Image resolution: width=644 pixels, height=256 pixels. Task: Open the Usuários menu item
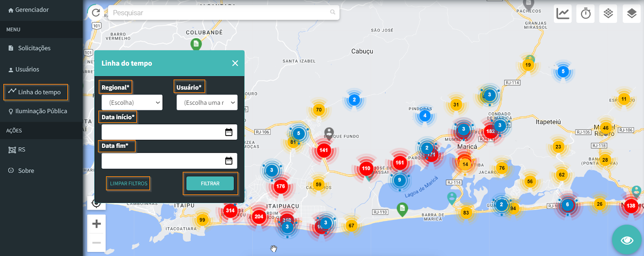pyautogui.click(x=27, y=69)
